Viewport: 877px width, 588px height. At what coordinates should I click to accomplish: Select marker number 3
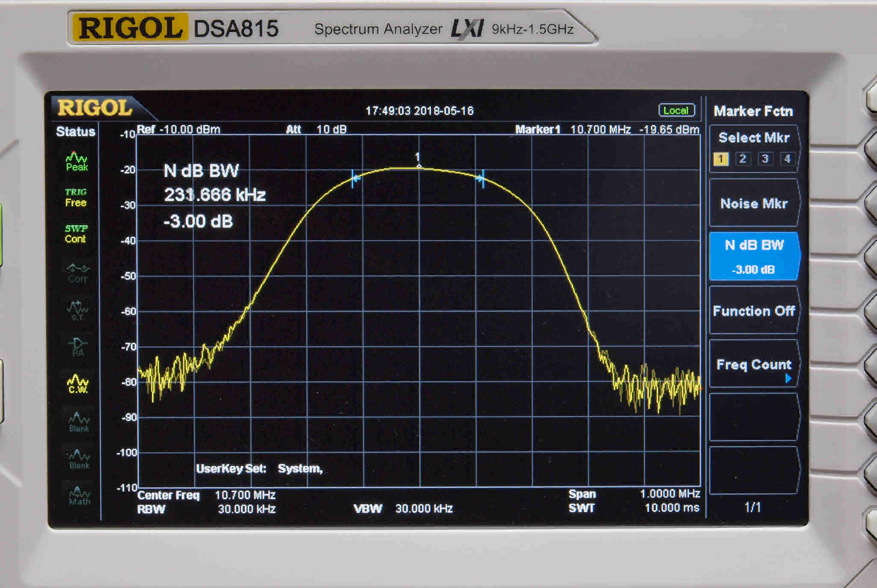[765, 159]
